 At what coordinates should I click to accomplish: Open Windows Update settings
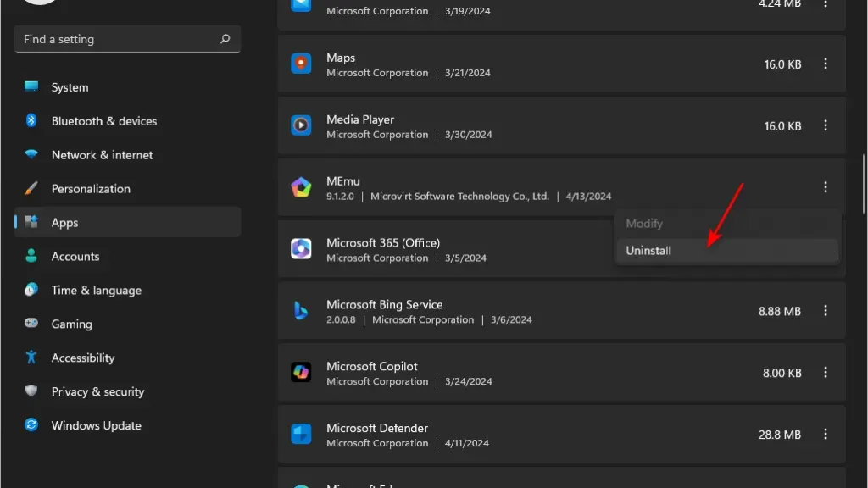127,425
